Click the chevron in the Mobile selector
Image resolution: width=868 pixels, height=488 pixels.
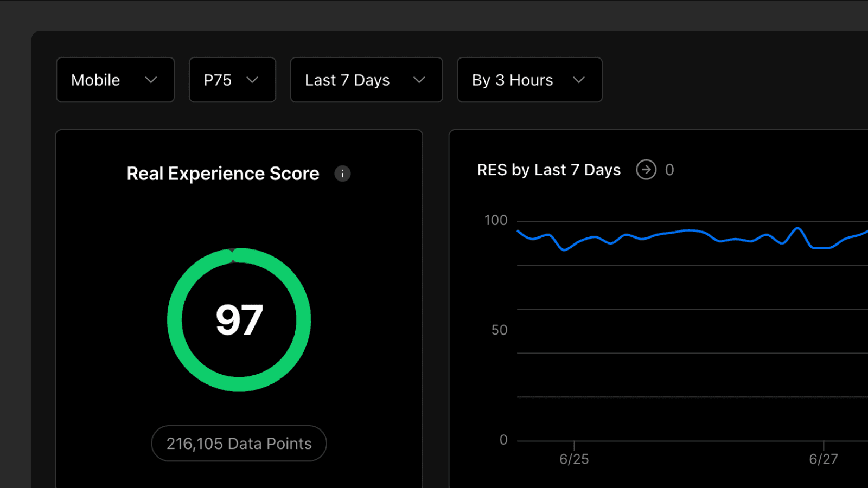pos(151,80)
